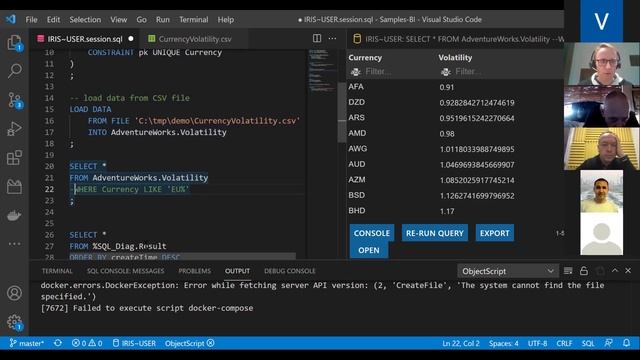Open the Terminal menu
This screenshot has height=360, width=640.
pos(193,20)
